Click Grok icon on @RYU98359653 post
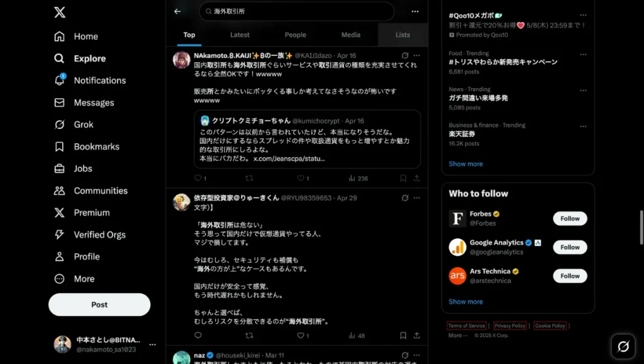Viewport: 644px width, 364px height. point(405,198)
